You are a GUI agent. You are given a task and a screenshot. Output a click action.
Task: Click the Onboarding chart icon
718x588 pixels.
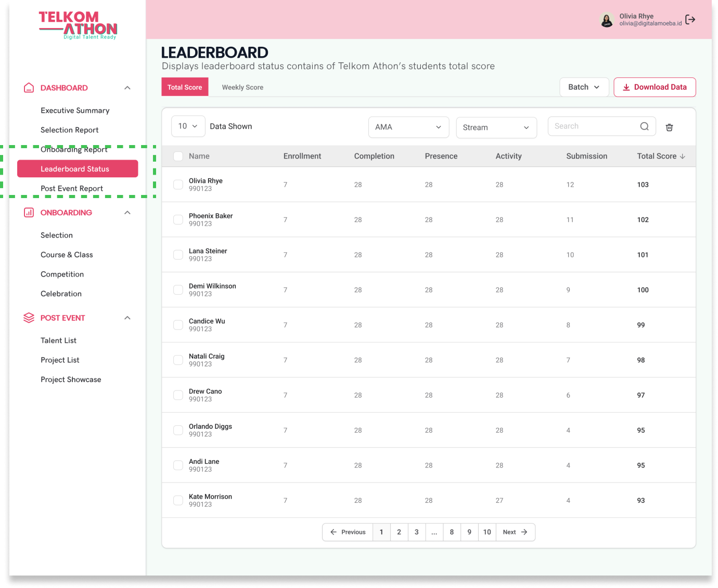(x=29, y=213)
